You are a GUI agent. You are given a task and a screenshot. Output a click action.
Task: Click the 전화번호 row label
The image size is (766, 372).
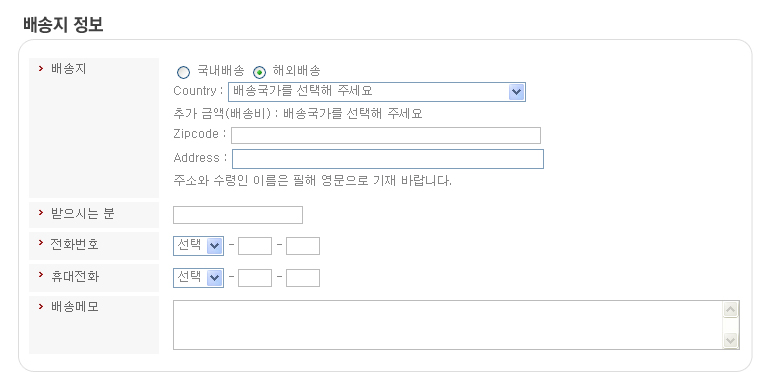tap(74, 244)
